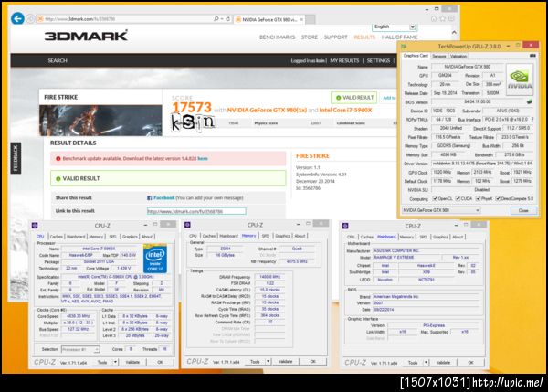The width and height of the screenshot is (548, 392).
Task: Open CPU tab in middle CPU-Z window
Action: [193, 236]
